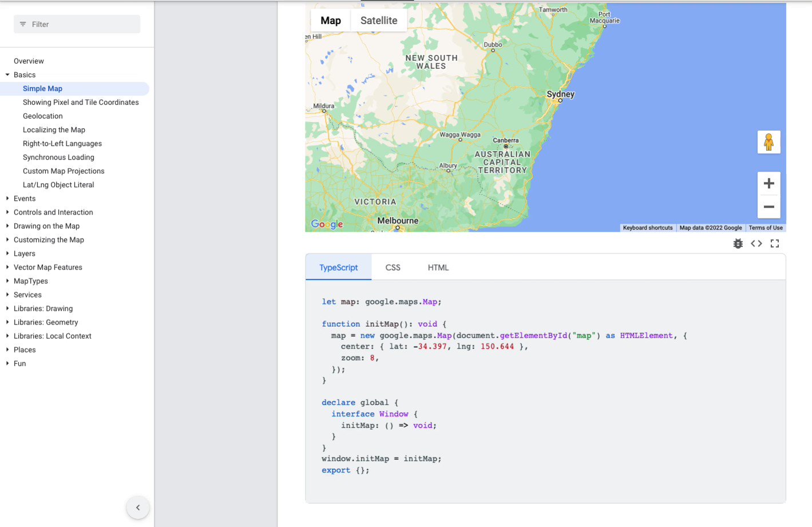Click the filter icon in the search field
Screen dimensions: 812x527
pos(22,24)
